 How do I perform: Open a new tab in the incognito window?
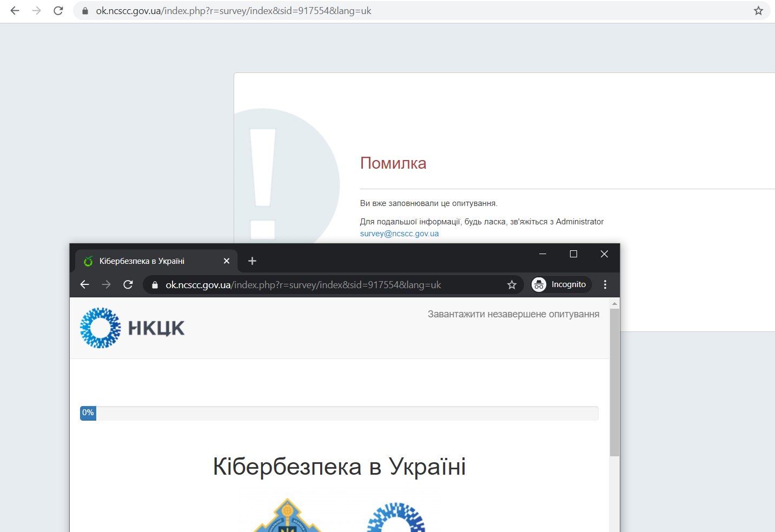[252, 261]
